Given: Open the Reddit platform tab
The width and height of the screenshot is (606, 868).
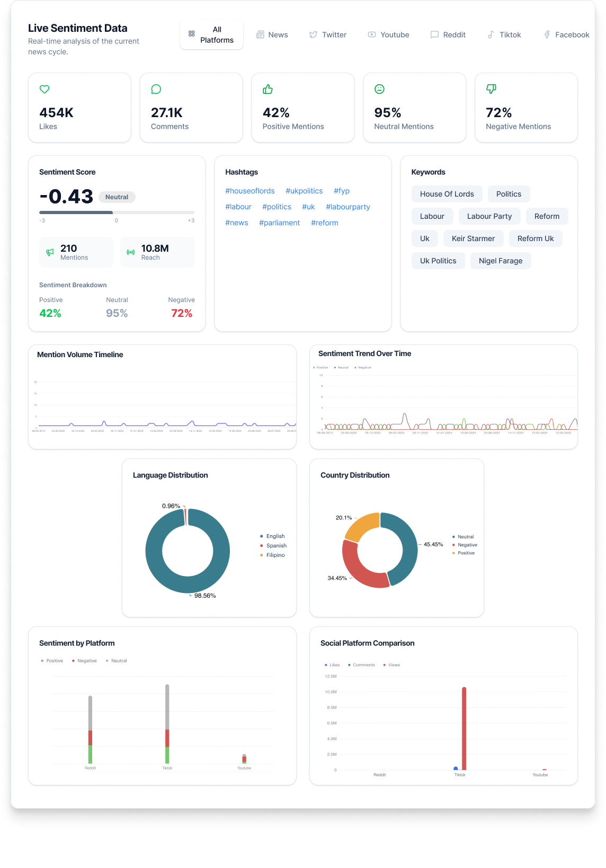Looking at the screenshot, I should (x=448, y=35).
